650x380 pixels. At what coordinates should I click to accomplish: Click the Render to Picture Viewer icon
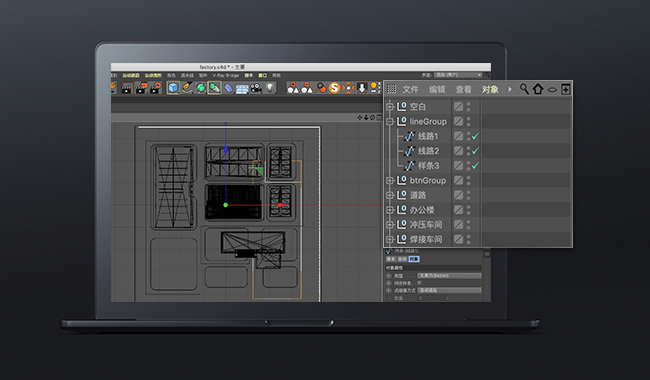tap(141, 88)
